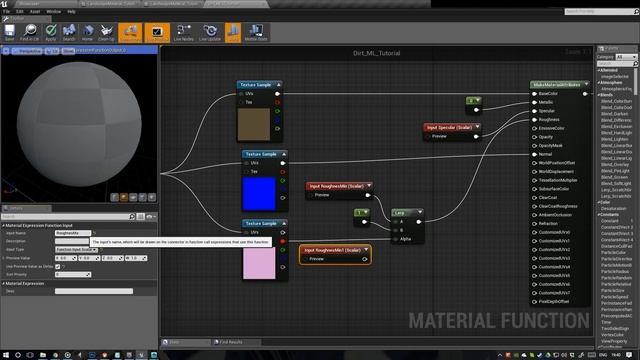Toggle Live Nodes in toolbar

184,33
